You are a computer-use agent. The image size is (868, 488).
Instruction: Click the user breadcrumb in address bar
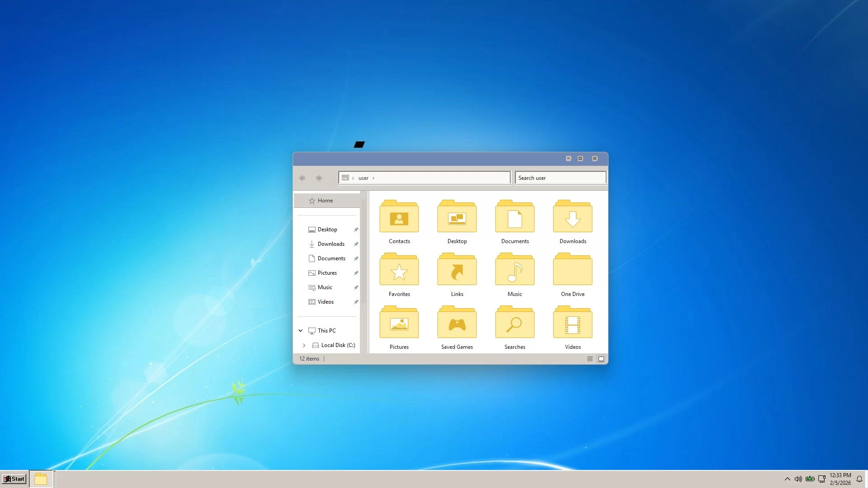click(363, 178)
